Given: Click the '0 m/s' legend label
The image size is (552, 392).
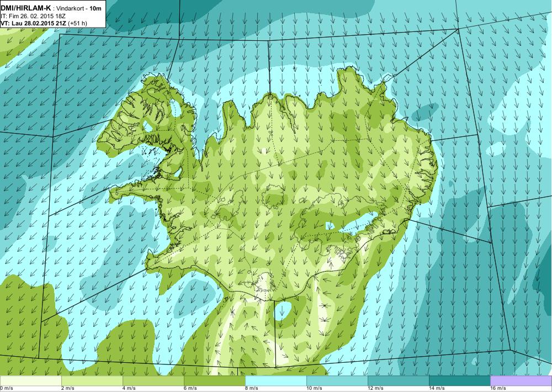Looking at the screenshot, I should click(x=6, y=389).
